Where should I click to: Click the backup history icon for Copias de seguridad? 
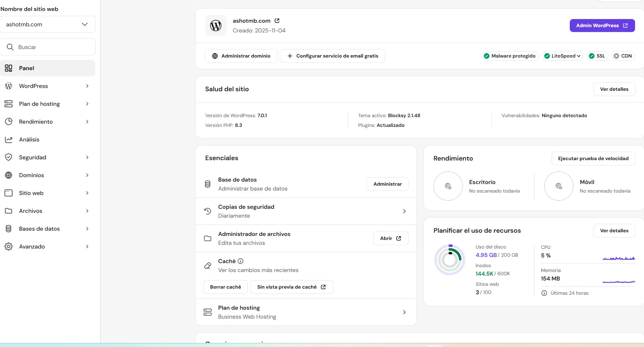coord(208,211)
